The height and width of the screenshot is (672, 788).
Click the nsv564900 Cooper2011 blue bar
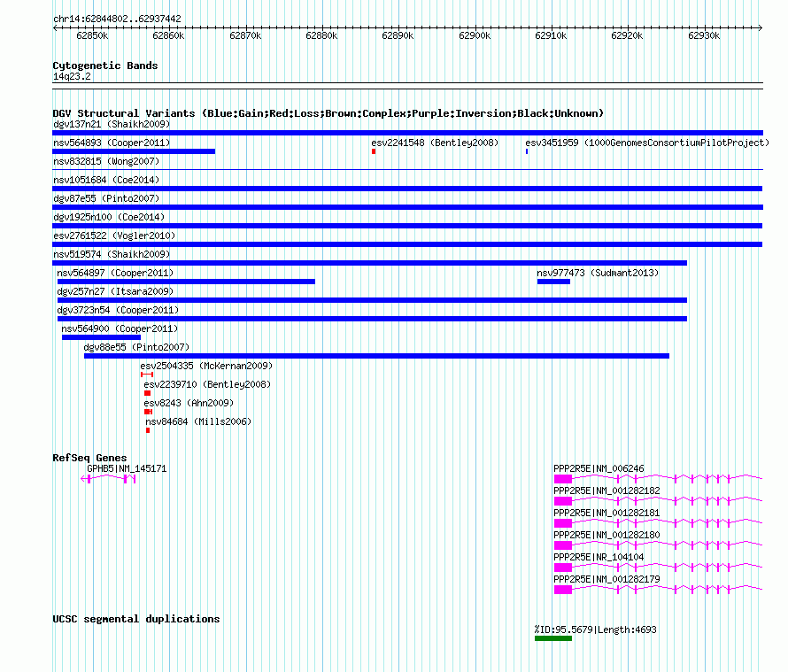point(101,337)
